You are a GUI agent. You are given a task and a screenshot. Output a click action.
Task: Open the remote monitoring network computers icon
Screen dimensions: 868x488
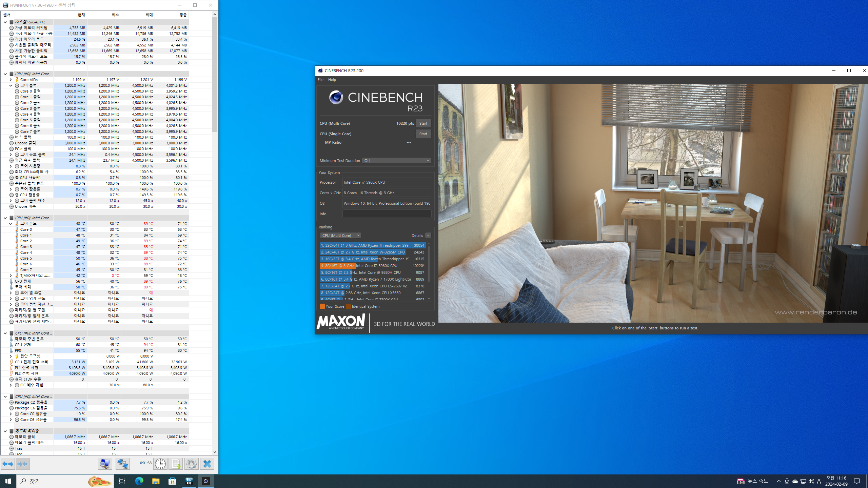[122, 464]
